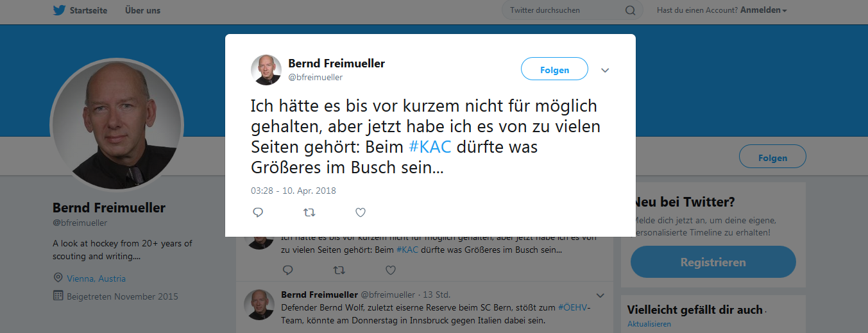
Task: Open the Über uns menu item
Action: (142, 10)
